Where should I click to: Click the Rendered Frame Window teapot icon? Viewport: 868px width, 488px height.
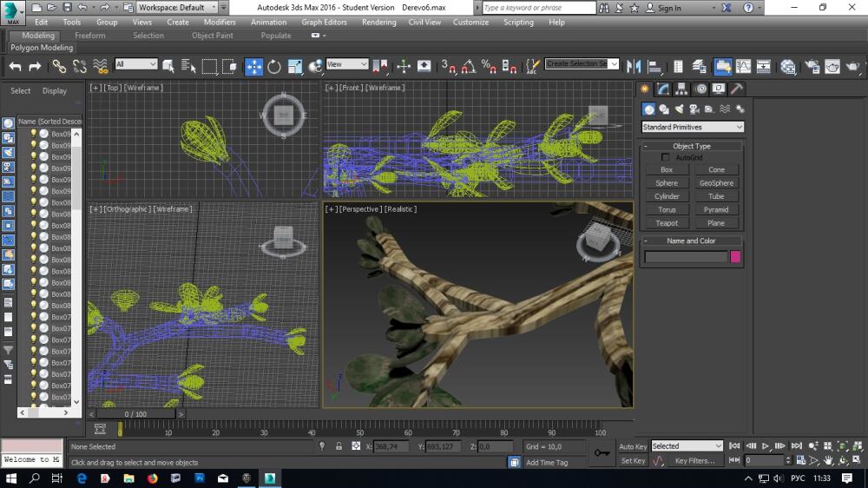(832, 67)
